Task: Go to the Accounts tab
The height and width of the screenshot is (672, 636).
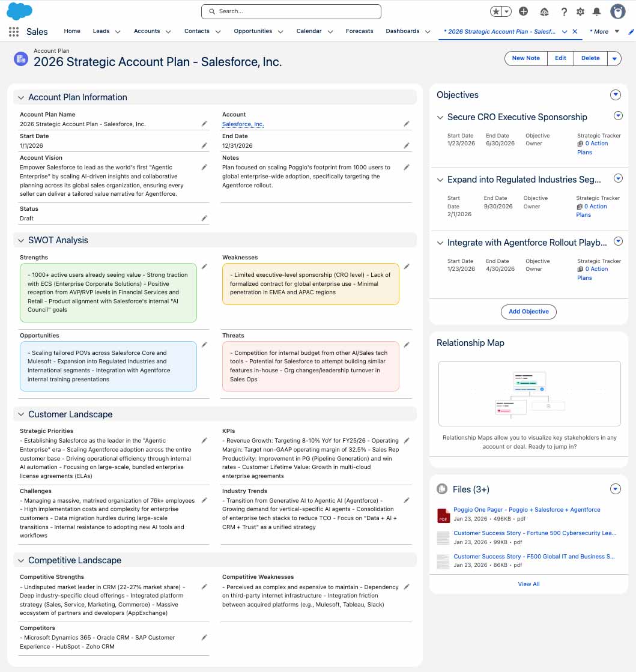Action: click(147, 31)
